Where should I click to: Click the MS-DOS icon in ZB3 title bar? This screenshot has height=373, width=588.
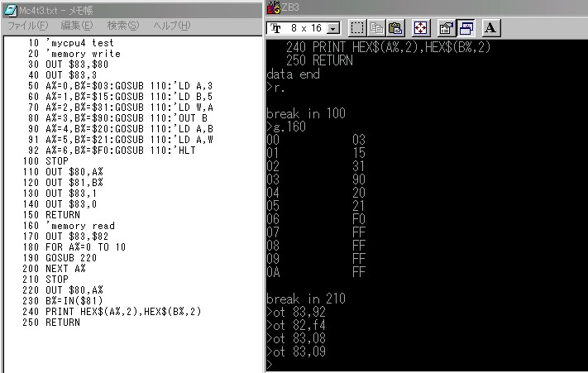click(274, 7)
